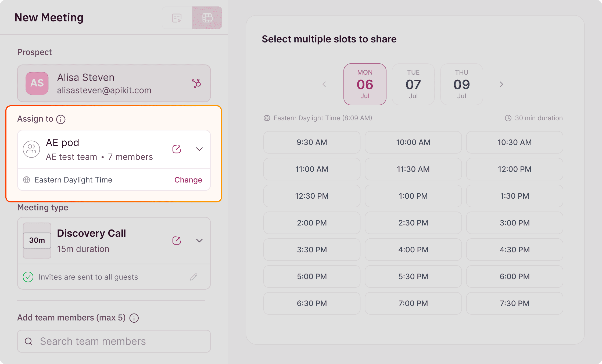The width and height of the screenshot is (602, 364).
Task: Choose the 7:30 PM time slot
Action: 515,303
